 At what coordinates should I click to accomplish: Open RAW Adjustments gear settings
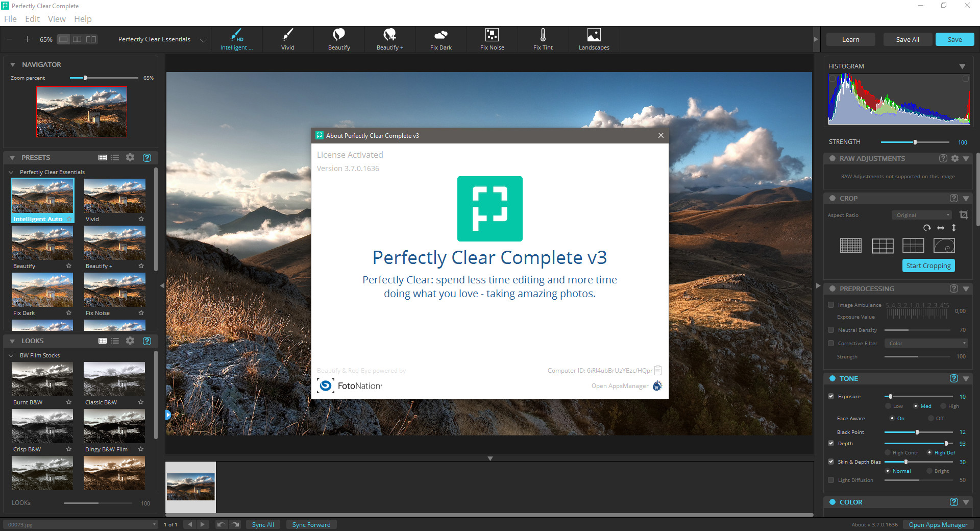[955, 158]
